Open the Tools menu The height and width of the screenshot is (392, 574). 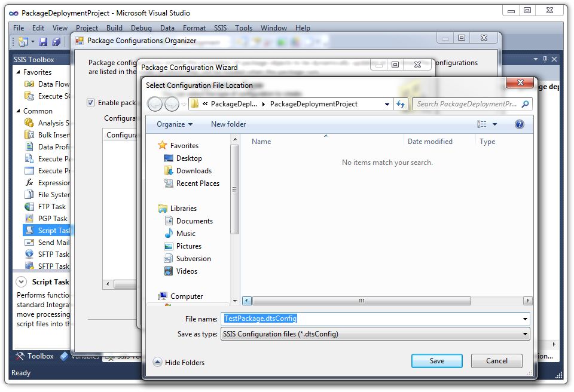(243, 28)
